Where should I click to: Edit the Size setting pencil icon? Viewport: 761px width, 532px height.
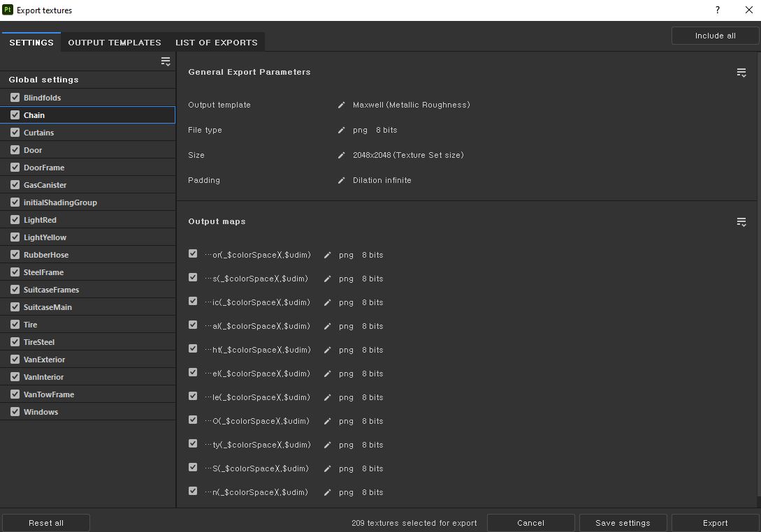coord(342,155)
